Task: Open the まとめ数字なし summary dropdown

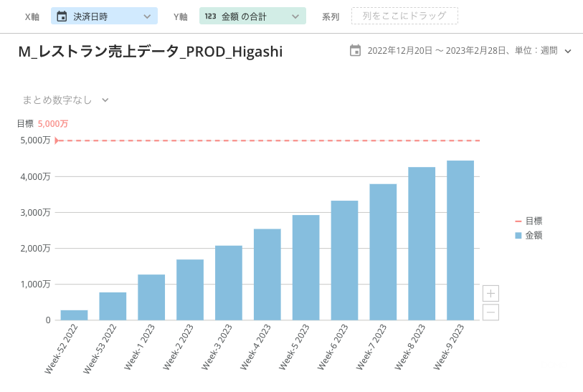Action: pyautogui.click(x=65, y=100)
